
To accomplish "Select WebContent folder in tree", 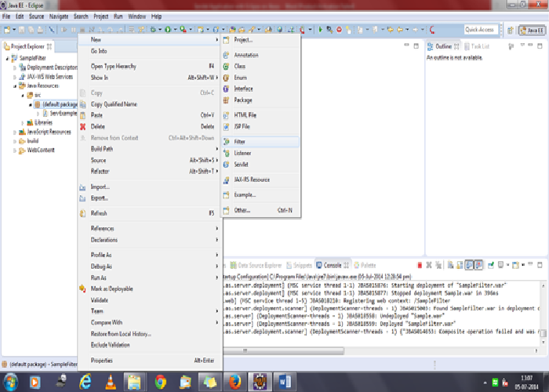I will (41, 151).
